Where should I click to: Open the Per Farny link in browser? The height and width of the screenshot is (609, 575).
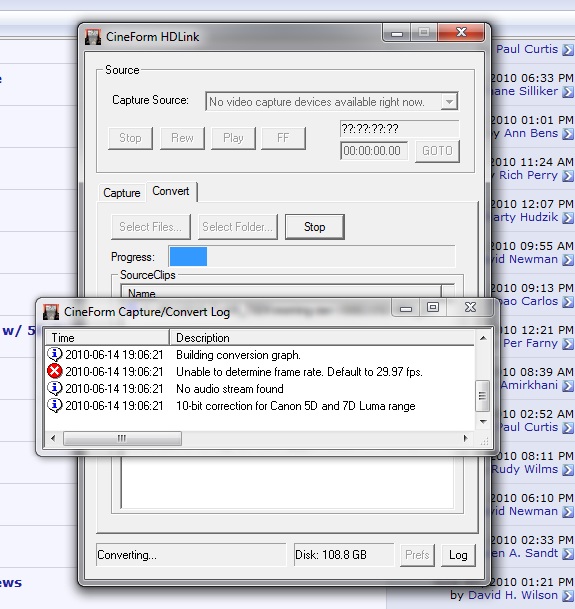(x=530, y=343)
